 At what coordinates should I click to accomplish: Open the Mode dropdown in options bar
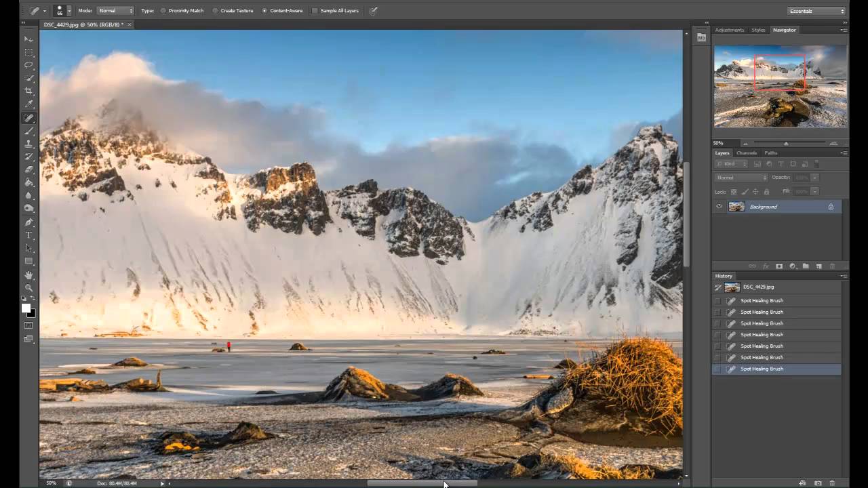tap(115, 11)
